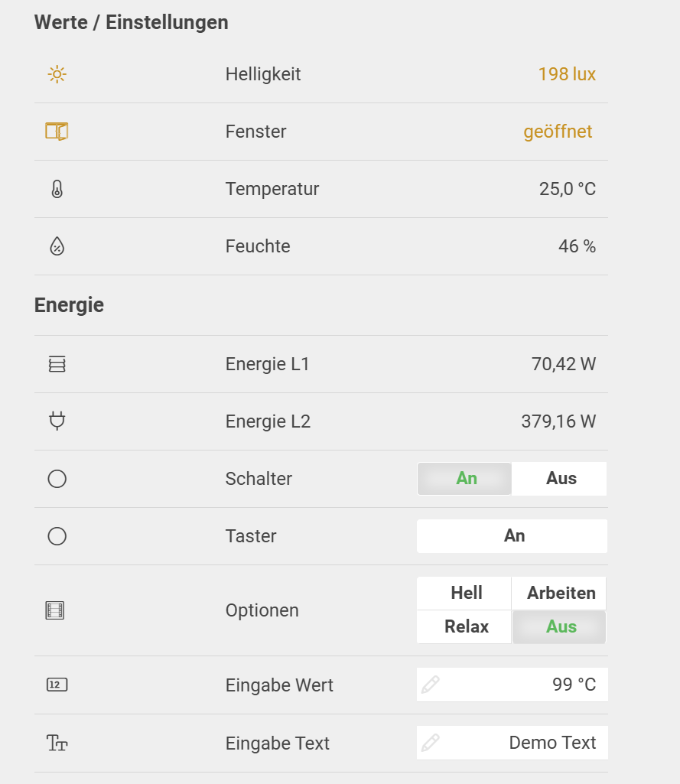680x784 pixels.
Task: Click the open window icon
Action: click(x=57, y=132)
